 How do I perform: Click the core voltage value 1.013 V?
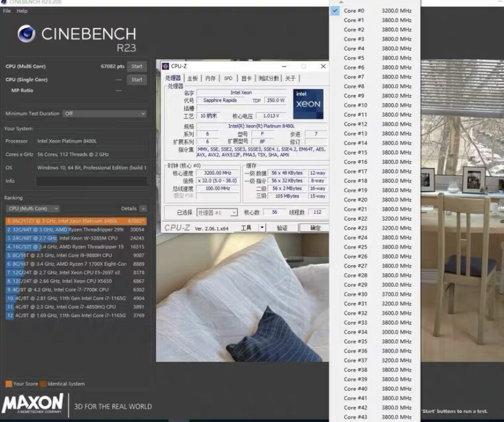point(271,116)
